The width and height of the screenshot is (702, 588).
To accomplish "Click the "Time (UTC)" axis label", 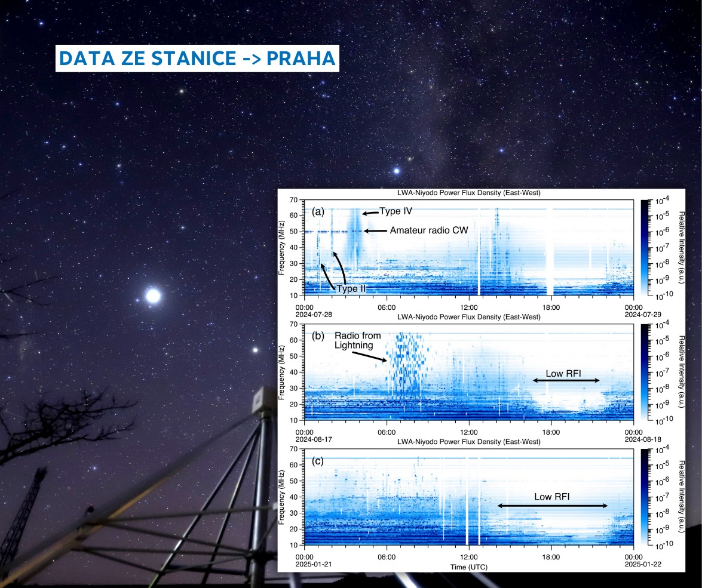I will (x=468, y=567).
